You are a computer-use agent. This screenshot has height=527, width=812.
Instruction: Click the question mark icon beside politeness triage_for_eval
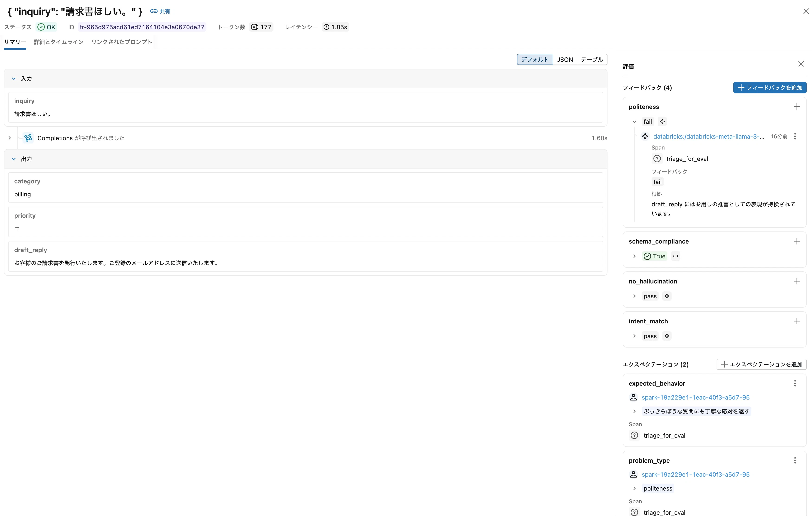coord(657,159)
